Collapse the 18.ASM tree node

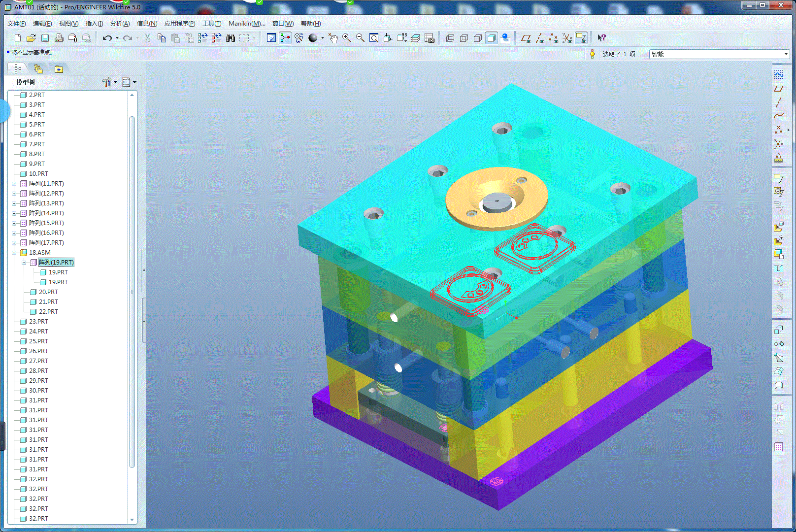coord(14,253)
